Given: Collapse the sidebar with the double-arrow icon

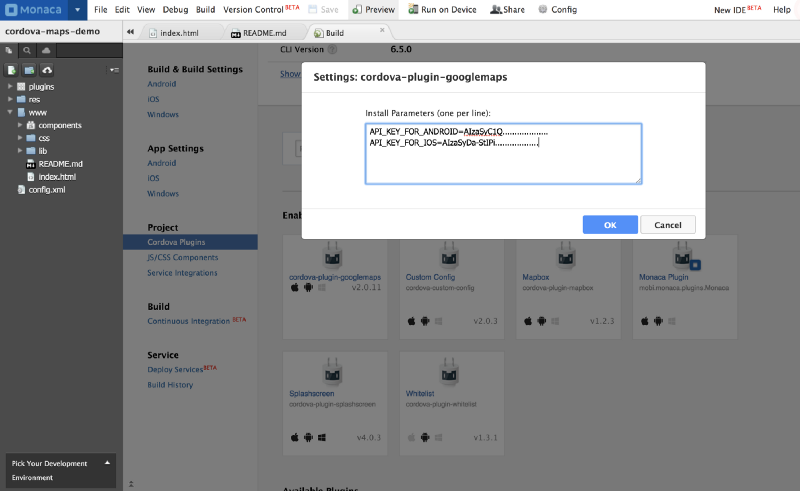Looking at the screenshot, I should 131,32.
